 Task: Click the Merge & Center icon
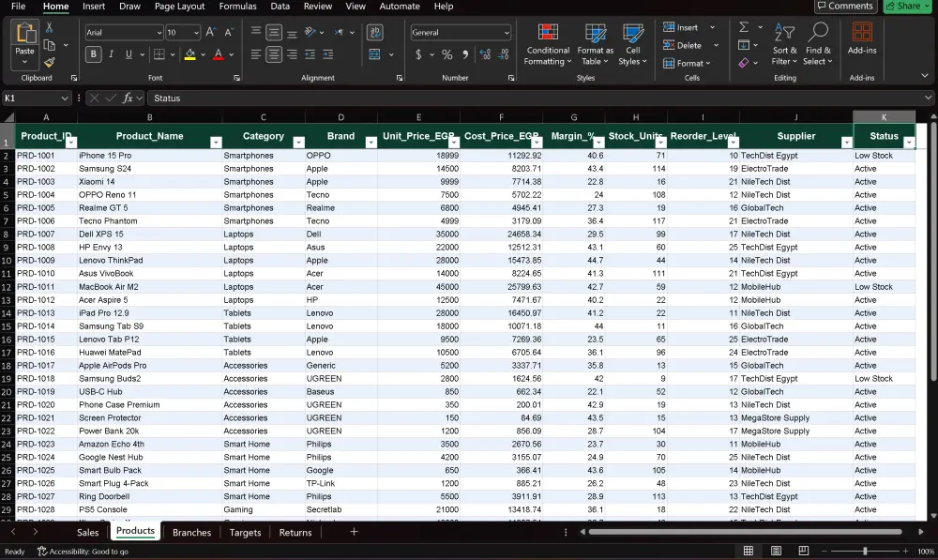pos(374,54)
